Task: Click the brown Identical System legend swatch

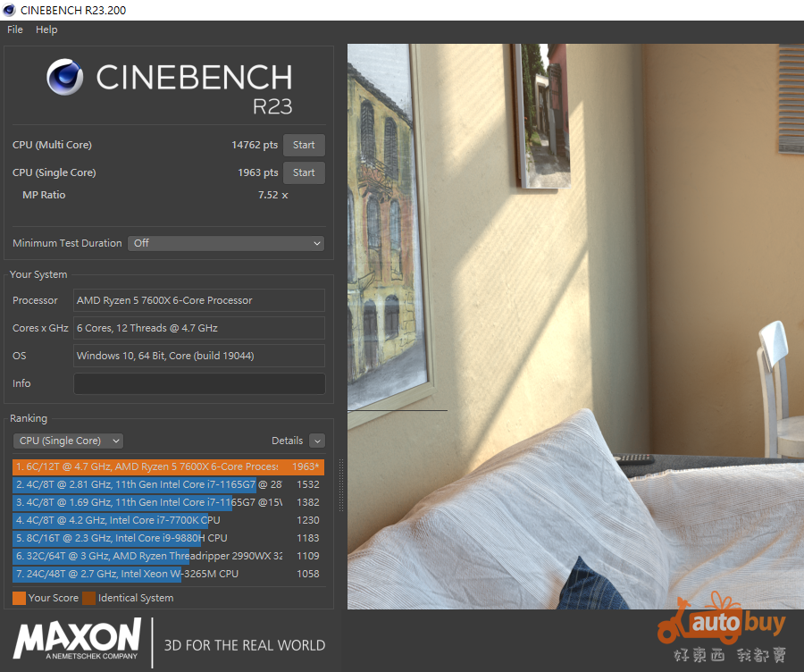Action: [x=88, y=598]
